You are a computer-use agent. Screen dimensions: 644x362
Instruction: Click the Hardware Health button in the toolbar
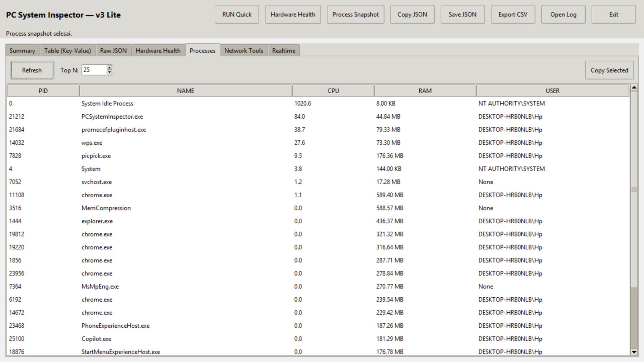tap(293, 14)
